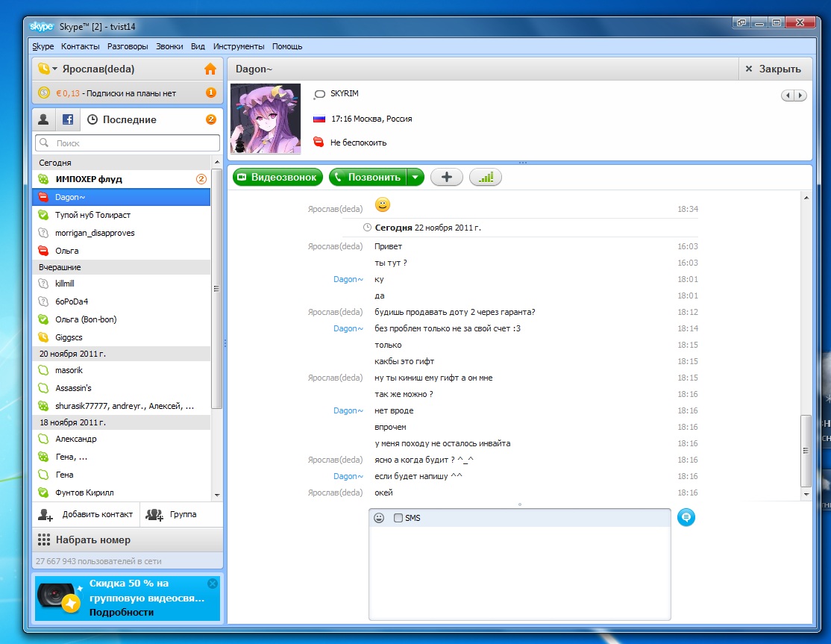This screenshot has height=644, width=831.
Task: Select the Последние tab
Action: pos(122,120)
